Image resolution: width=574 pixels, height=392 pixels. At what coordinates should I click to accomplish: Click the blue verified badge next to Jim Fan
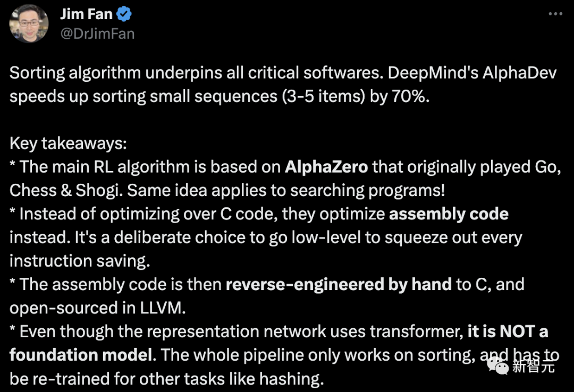coord(124,14)
